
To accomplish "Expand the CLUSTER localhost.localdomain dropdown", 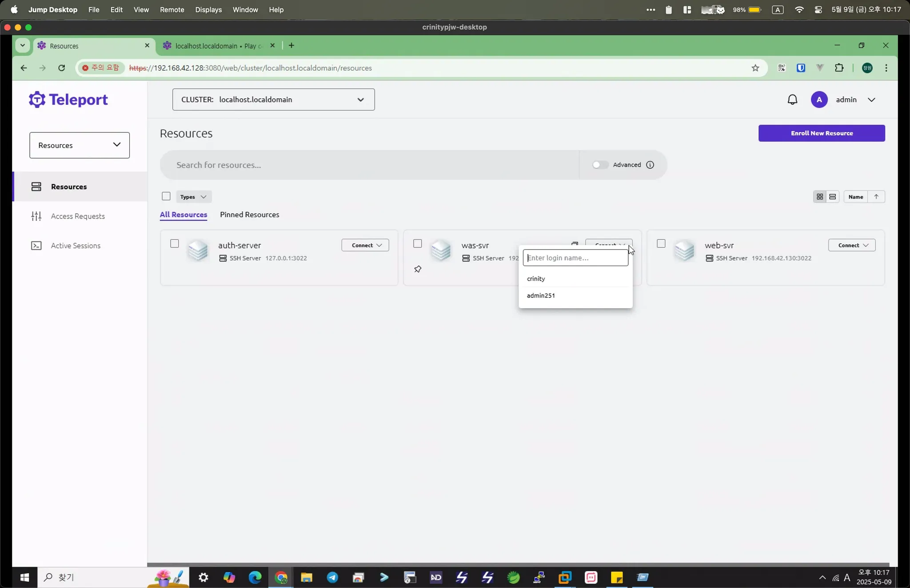I will click(x=273, y=99).
